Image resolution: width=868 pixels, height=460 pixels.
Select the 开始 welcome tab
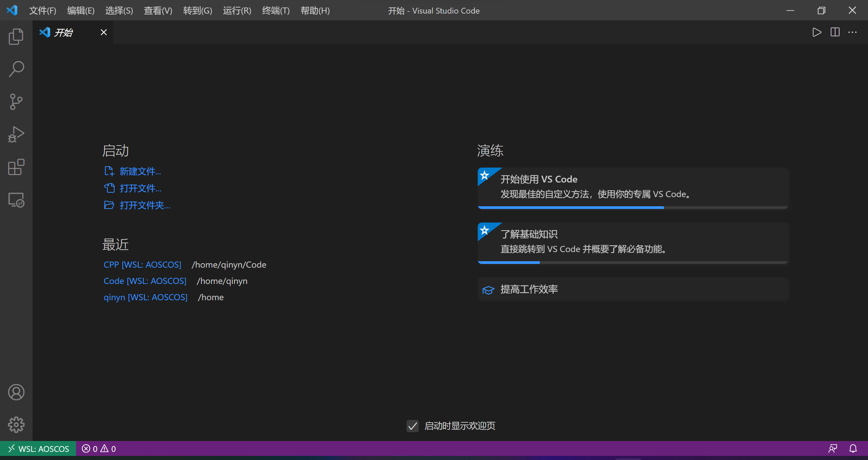[64, 32]
